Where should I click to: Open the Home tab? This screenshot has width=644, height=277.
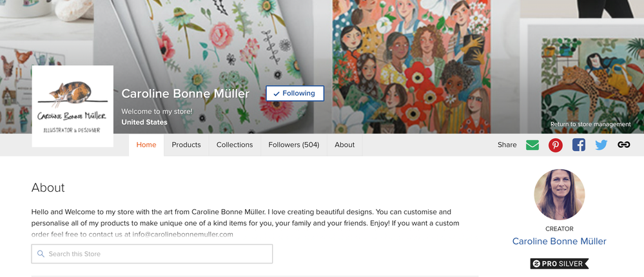tap(146, 145)
